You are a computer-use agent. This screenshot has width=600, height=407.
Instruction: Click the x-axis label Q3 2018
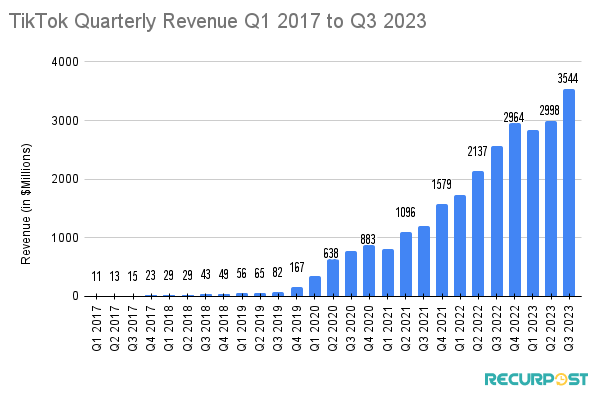click(205, 328)
